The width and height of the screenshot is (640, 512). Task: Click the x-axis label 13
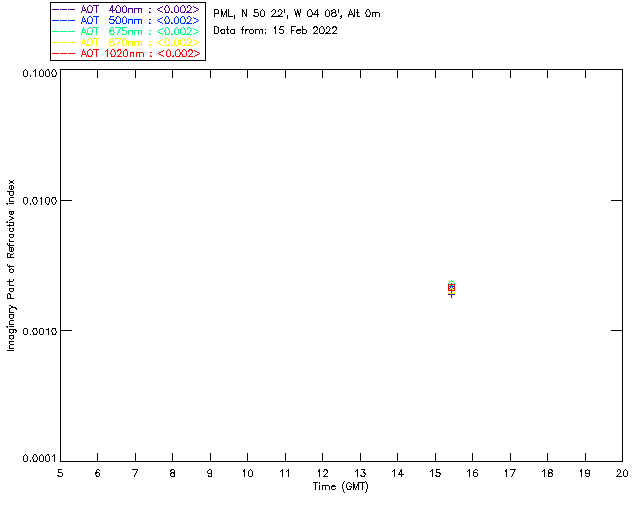click(x=360, y=473)
